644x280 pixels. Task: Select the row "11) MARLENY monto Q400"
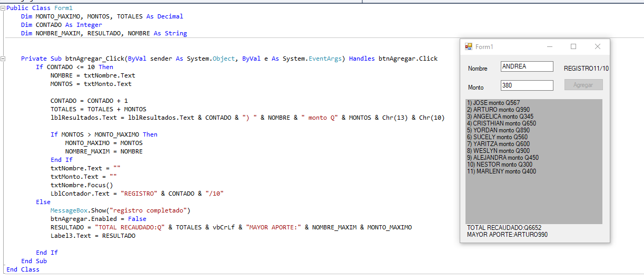[501, 171]
